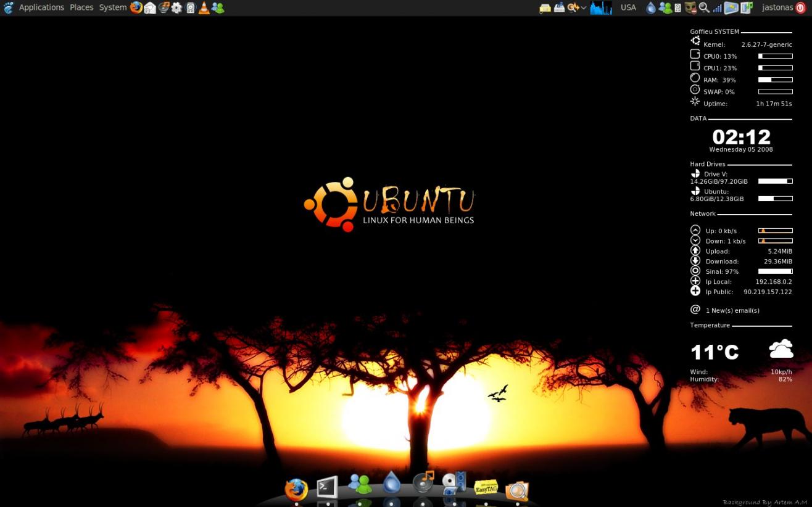Click the printer/scanner tray applet
The height and width of the screenshot is (507, 812).
559,7
